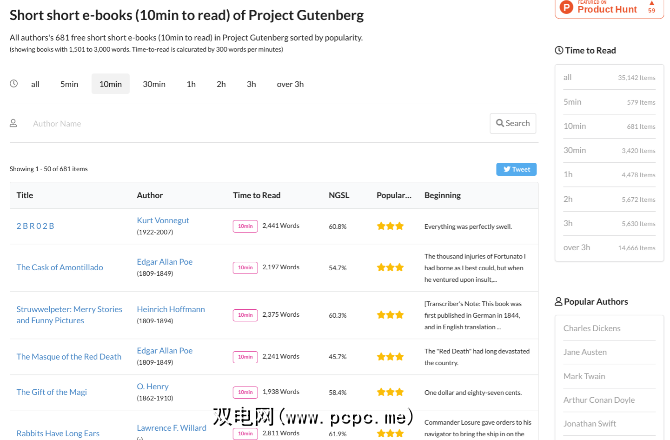Click the clock icon beside time filters
The height and width of the screenshot is (440, 670).
point(14,83)
